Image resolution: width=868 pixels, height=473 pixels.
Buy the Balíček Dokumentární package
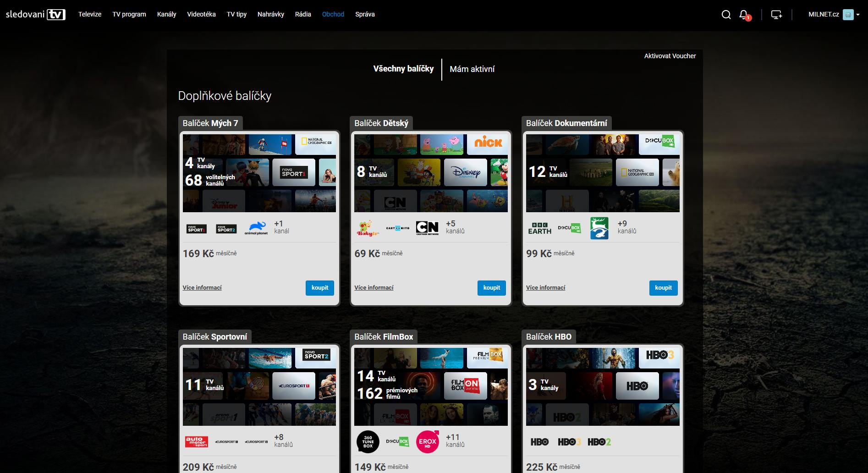click(663, 288)
